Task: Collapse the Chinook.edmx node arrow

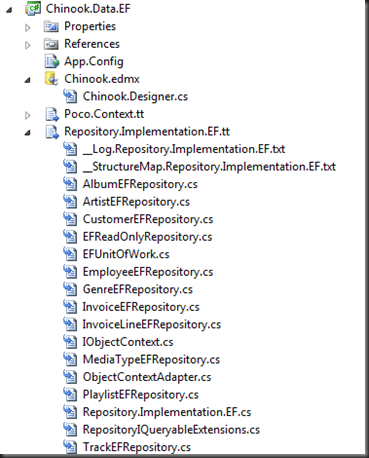Action: [x=28, y=80]
